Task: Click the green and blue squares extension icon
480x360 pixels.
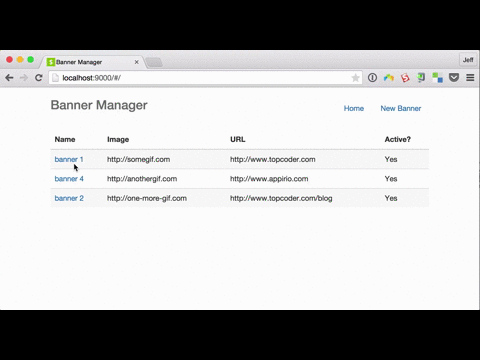Action: coord(437,78)
